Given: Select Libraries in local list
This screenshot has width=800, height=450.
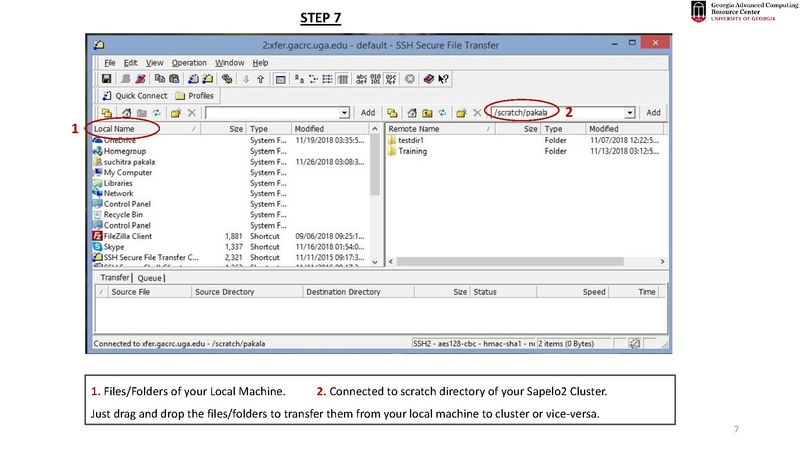Looking at the screenshot, I should [x=118, y=183].
